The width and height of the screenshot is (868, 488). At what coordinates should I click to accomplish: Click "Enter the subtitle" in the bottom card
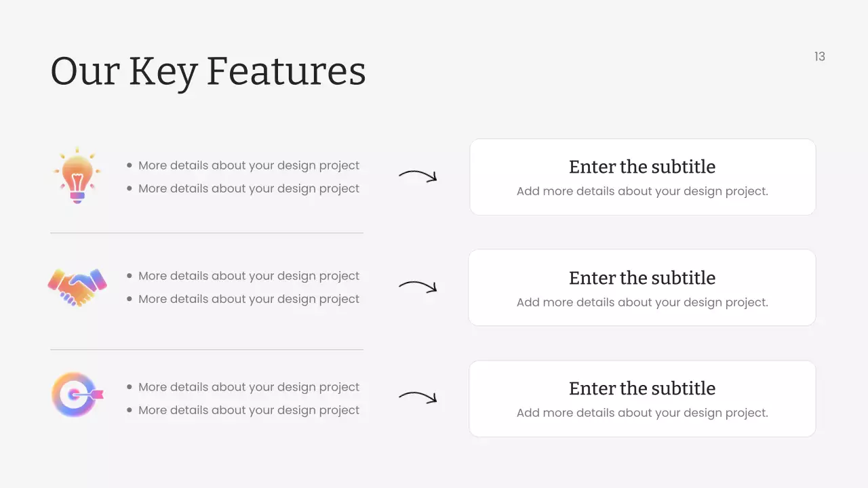[642, 388]
